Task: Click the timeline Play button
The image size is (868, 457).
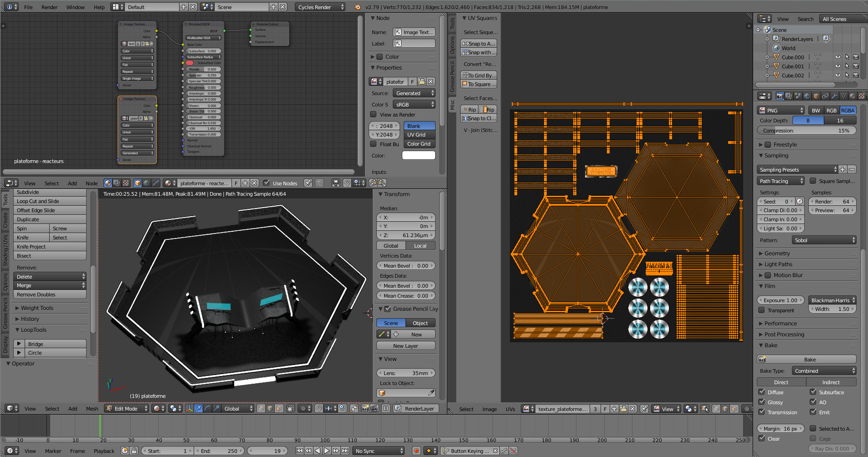Action: coord(327,451)
